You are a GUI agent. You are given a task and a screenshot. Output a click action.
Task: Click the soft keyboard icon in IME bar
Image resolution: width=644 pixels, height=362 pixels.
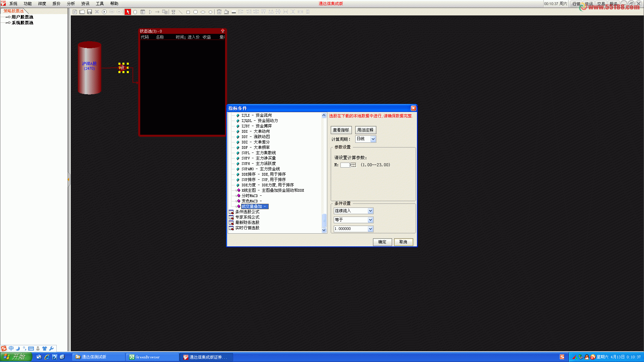31,349
